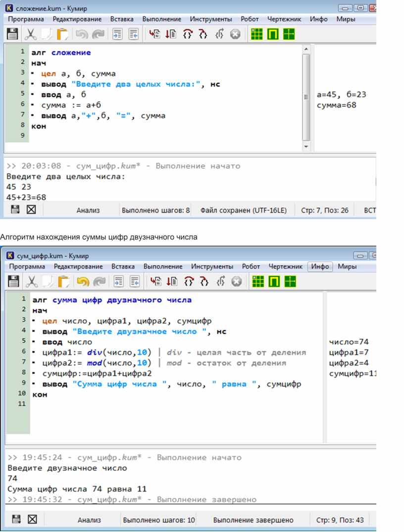Open the Робот menu in сум_цифр.kum window
This screenshot has width=404, height=532.
[251, 267]
